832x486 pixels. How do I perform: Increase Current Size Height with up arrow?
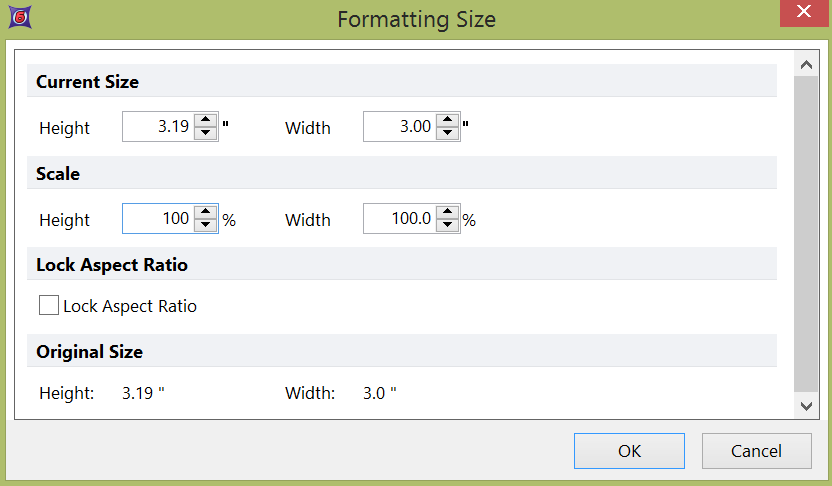click(206, 121)
